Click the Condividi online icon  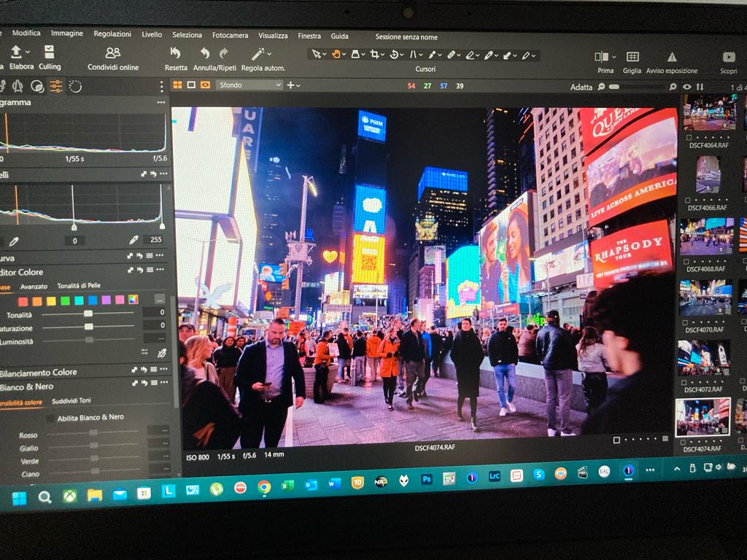113,52
